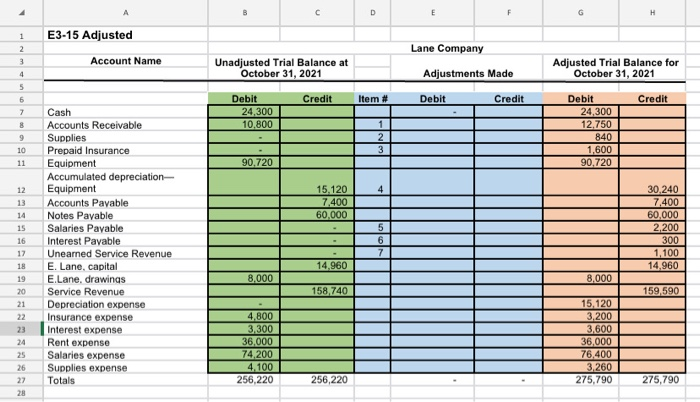Select column G header

[x=581, y=13]
